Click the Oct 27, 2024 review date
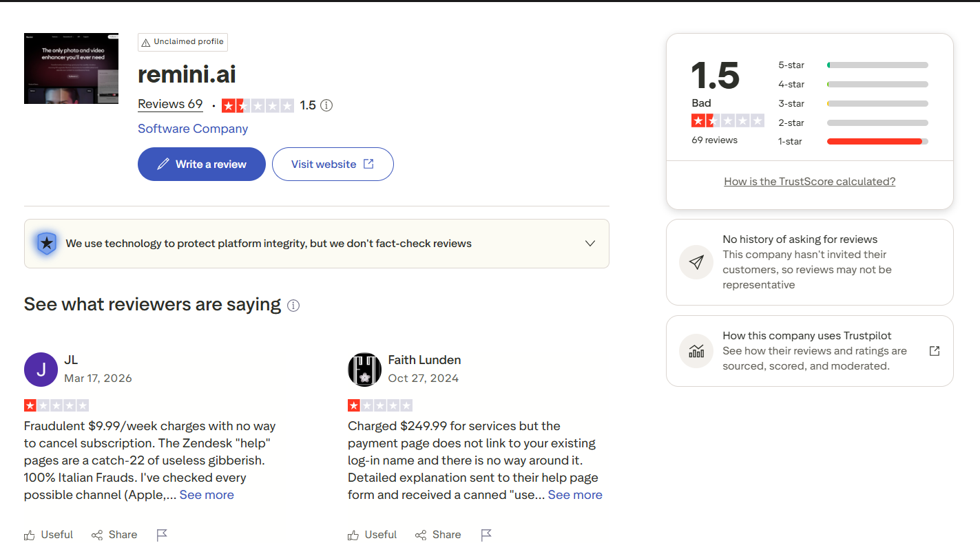Viewport: 980px width, 543px height. pyautogui.click(x=423, y=379)
